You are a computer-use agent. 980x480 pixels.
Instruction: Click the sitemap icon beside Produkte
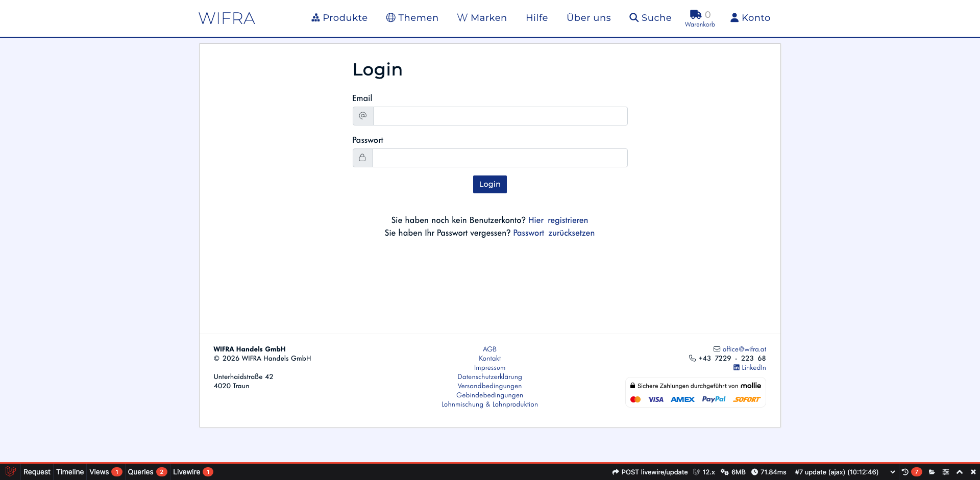point(315,17)
